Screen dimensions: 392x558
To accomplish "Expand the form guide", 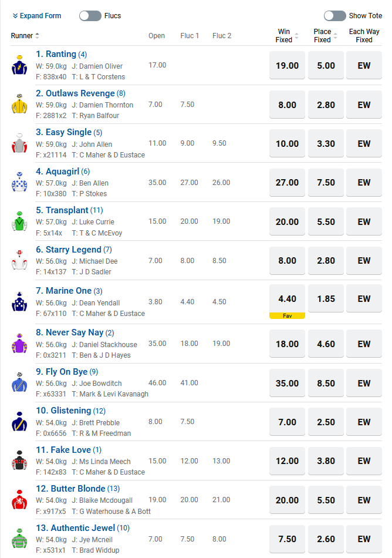I will click(36, 16).
